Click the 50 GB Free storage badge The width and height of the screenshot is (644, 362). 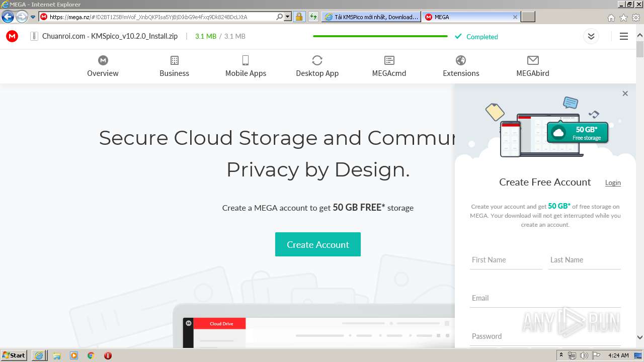(x=578, y=133)
